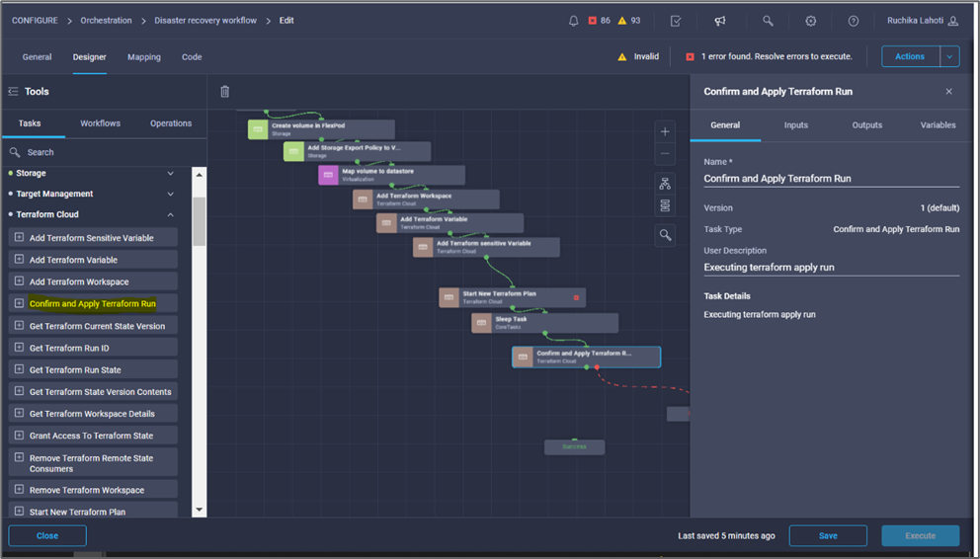Screen dimensions: 980x559
Task: Zoom out with the canvas minus button
Action: pyautogui.click(x=665, y=153)
